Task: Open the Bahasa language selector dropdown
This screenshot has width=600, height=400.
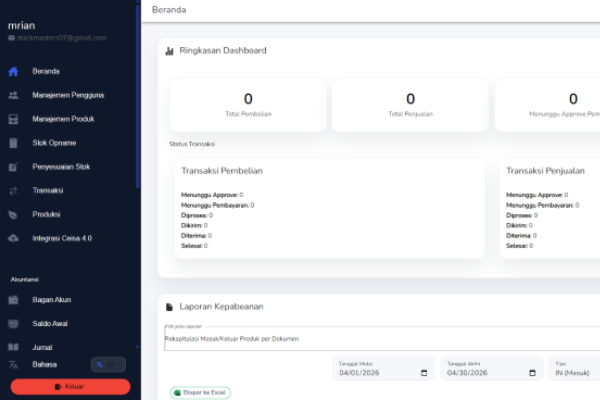Action: pos(108,364)
